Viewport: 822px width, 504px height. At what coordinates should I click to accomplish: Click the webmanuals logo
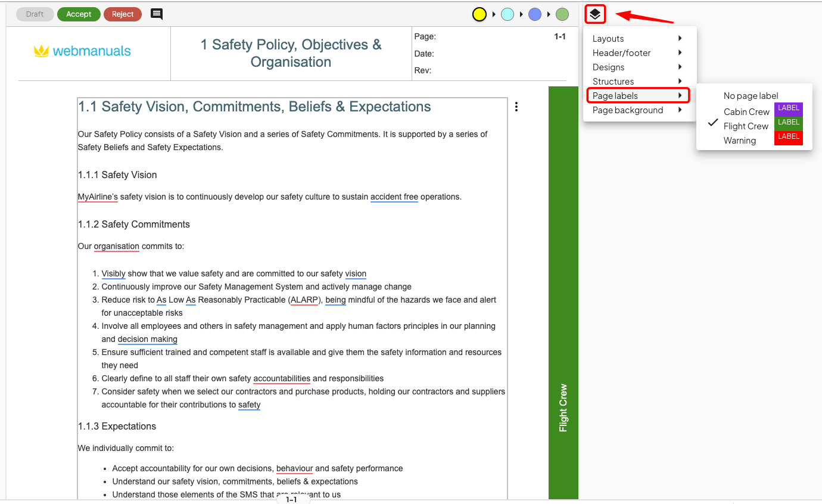point(82,51)
